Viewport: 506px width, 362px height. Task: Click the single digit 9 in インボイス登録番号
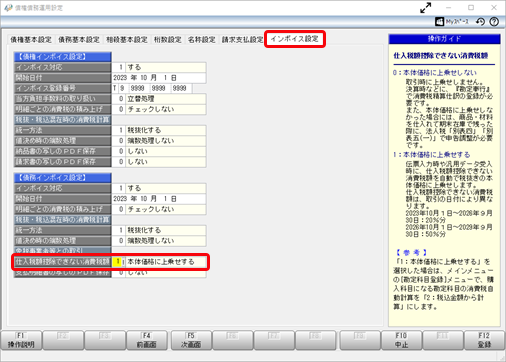pyautogui.click(x=122, y=88)
